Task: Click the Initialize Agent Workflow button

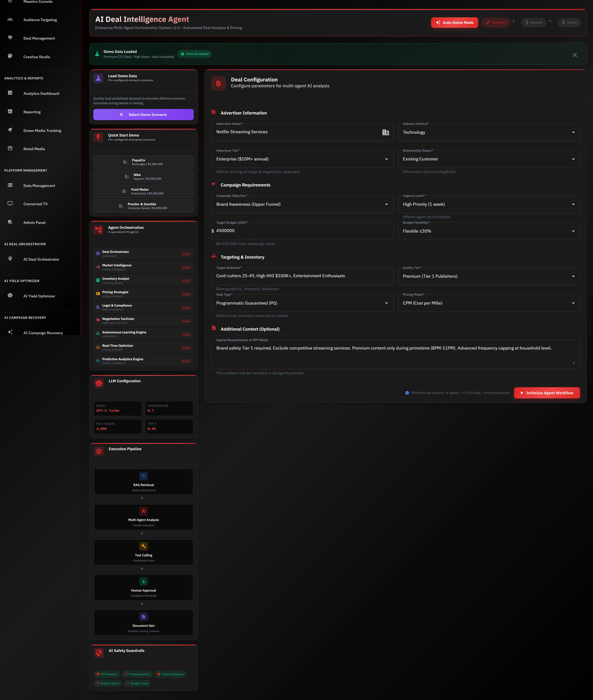Action: [x=547, y=393]
